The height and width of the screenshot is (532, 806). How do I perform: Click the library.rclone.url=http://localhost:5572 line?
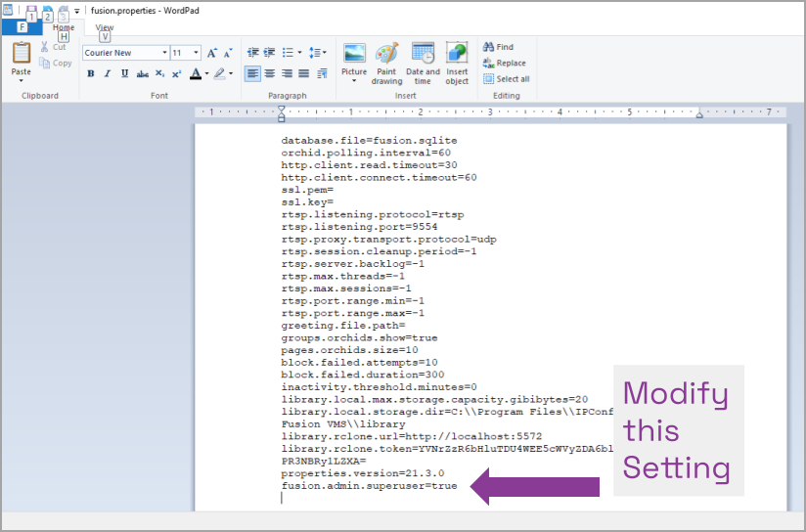coord(412,436)
